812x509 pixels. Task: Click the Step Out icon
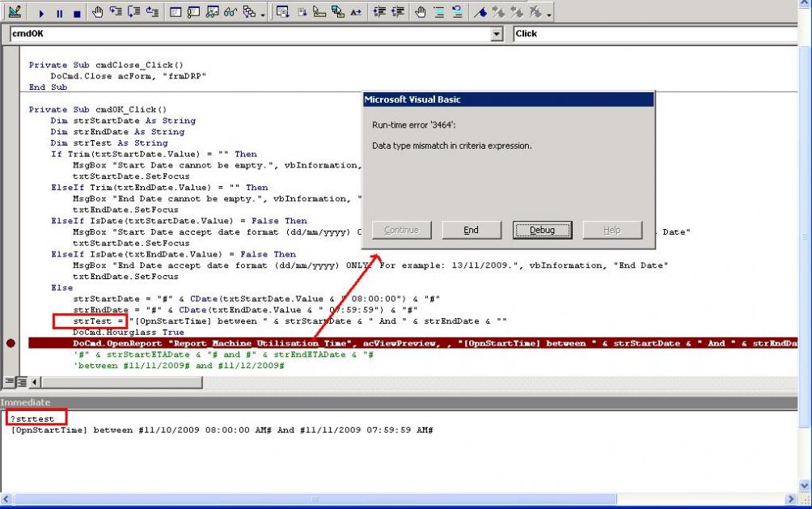click(x=152, y=12)
